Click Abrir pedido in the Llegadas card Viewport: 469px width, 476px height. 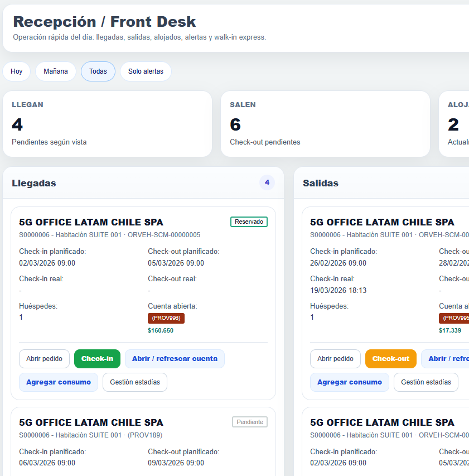pos(44,359)
